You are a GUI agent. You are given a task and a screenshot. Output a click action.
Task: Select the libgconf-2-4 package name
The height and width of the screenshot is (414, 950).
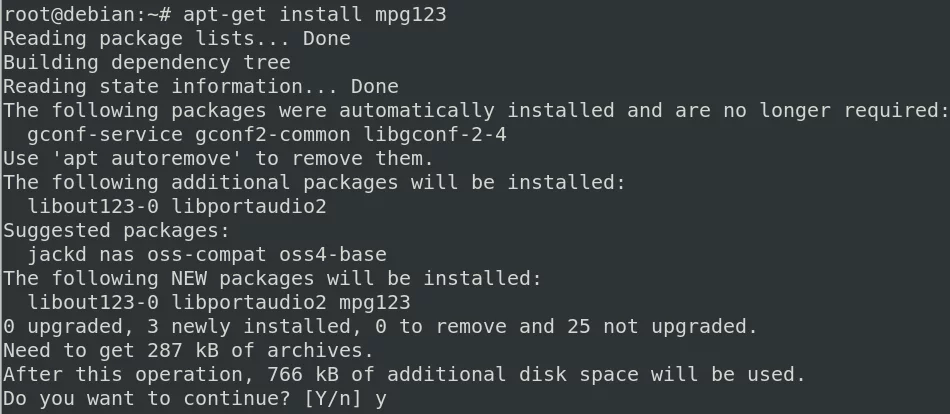coord(434,135)
